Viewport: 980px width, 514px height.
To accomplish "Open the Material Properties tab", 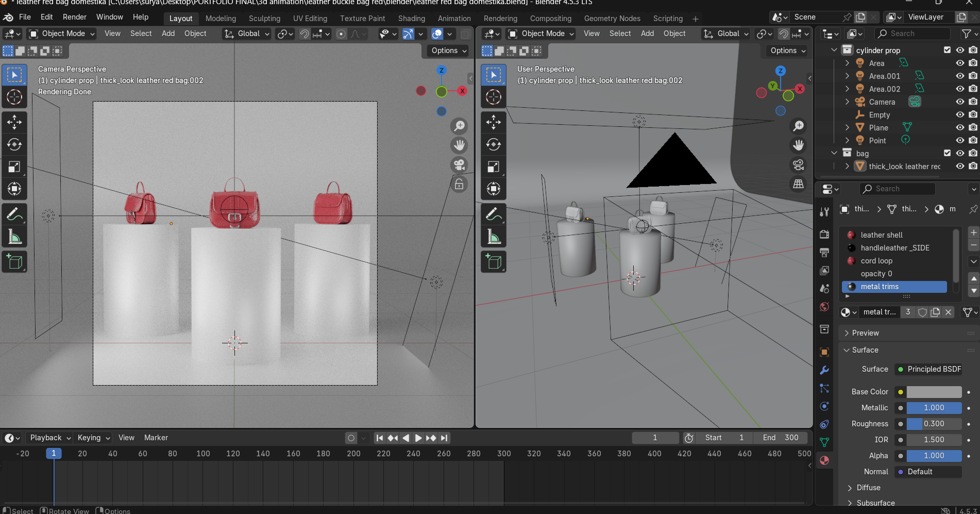I will [x=825, y=460].
